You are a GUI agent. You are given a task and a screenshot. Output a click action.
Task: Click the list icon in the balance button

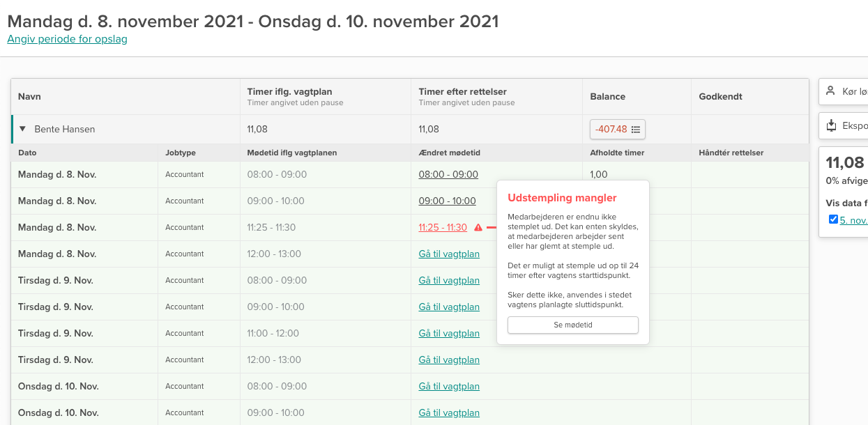[636, 130]
